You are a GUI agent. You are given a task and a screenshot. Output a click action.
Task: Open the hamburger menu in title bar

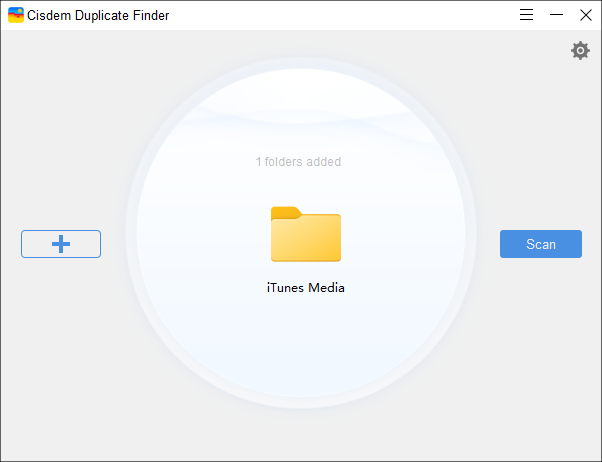point(527,15)
